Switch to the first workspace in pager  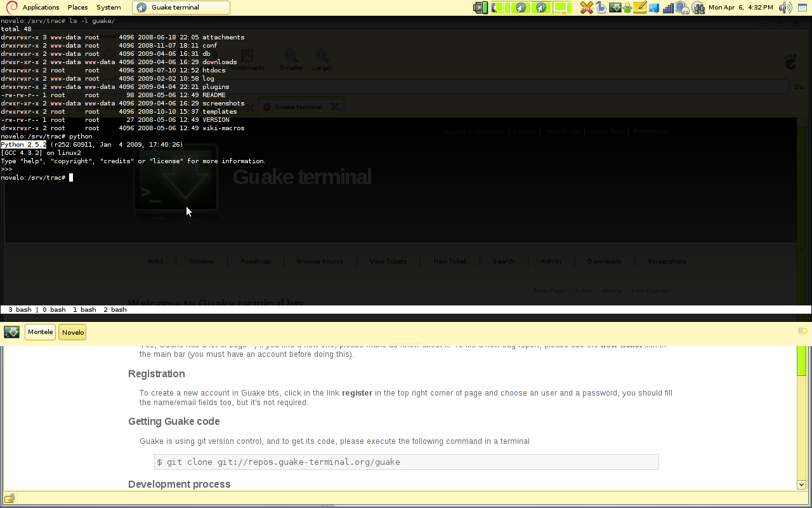pos(501,8)
